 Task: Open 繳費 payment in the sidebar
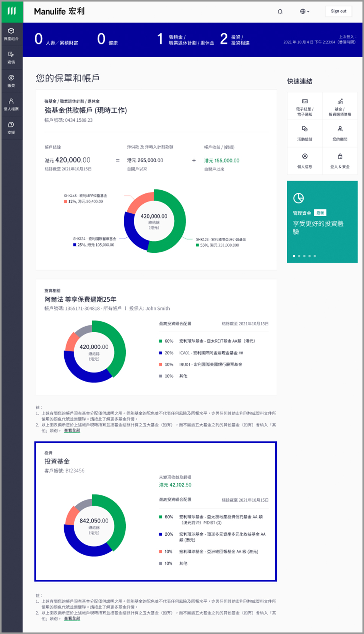[11, 81]
